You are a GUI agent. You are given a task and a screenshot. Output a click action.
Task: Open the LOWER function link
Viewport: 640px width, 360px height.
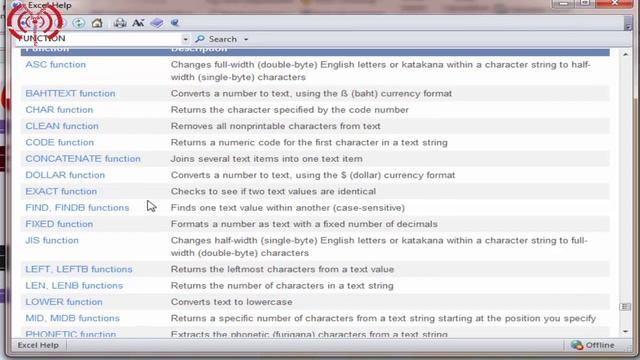[64, 302]
